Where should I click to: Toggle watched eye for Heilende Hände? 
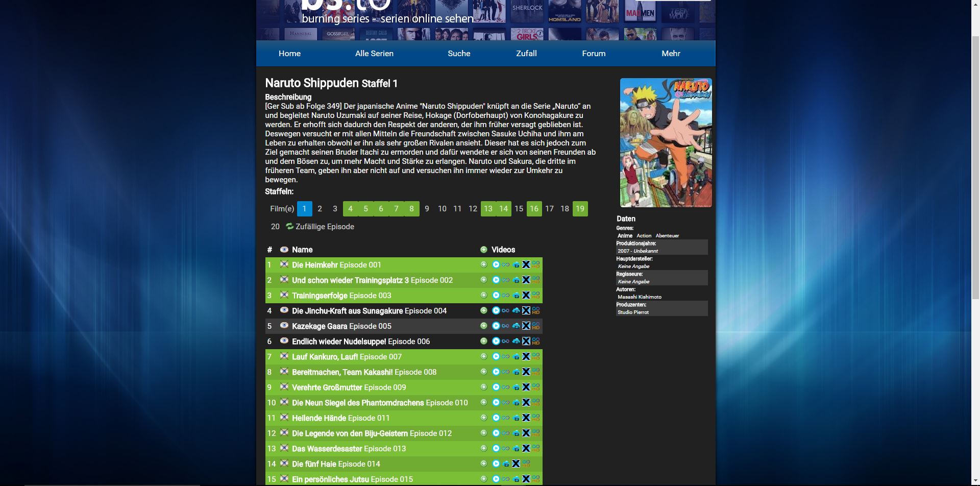284,418
